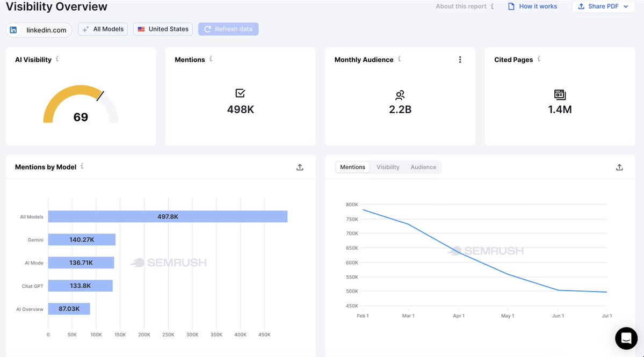Click About this report text
644x357 pixels.
point(461,6)
